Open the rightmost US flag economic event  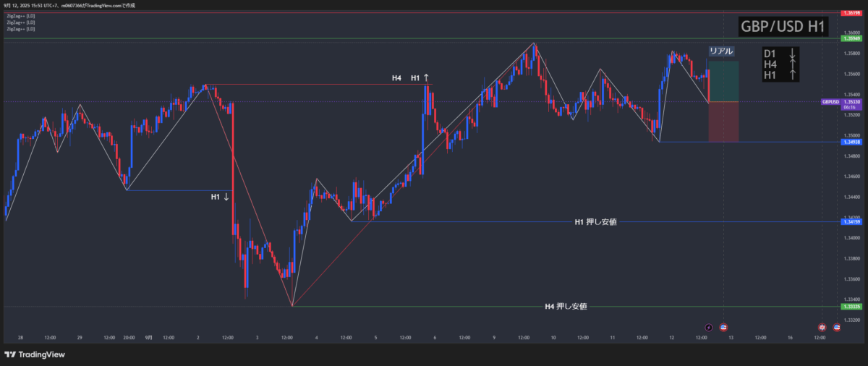[x=837, y=328]
